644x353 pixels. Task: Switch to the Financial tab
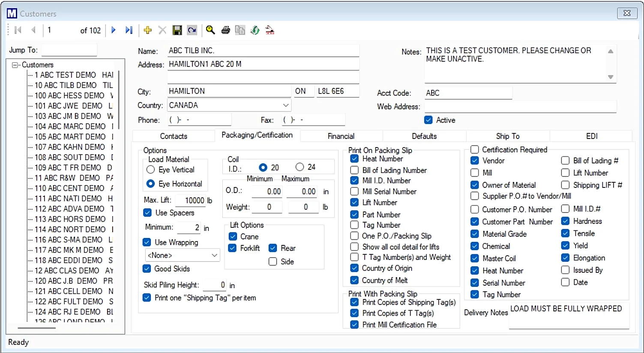coord(341,136)
